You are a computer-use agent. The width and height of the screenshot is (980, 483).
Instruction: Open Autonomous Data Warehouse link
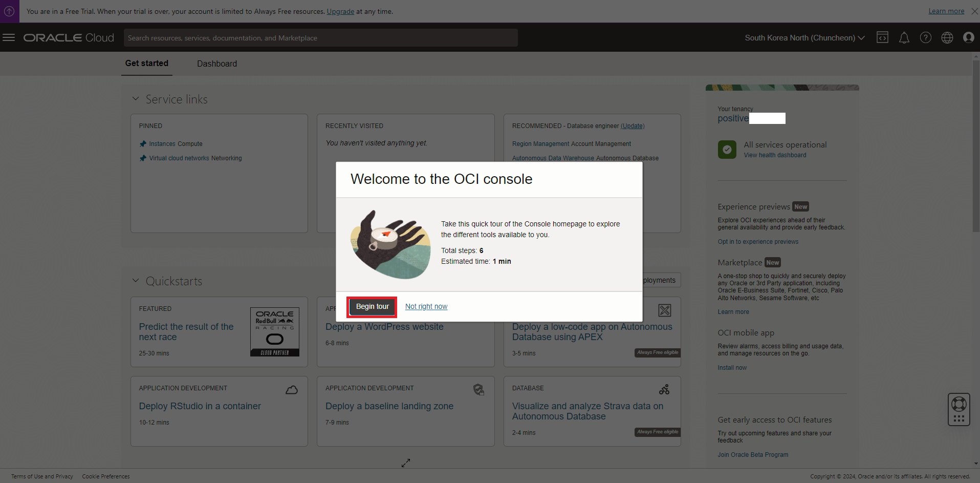coord(585,158)
